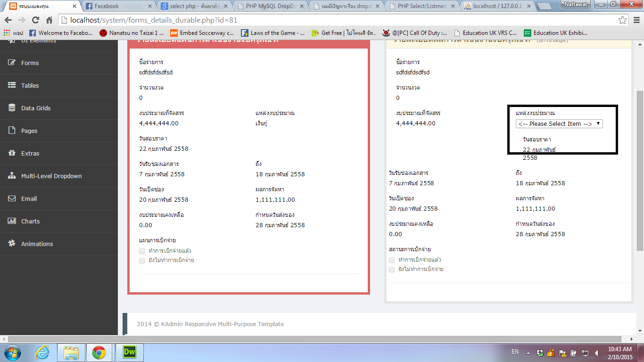The width and height of the screenshot is (644, 362).
Task: Click the EN language indicator
Action: click(515, 352)
